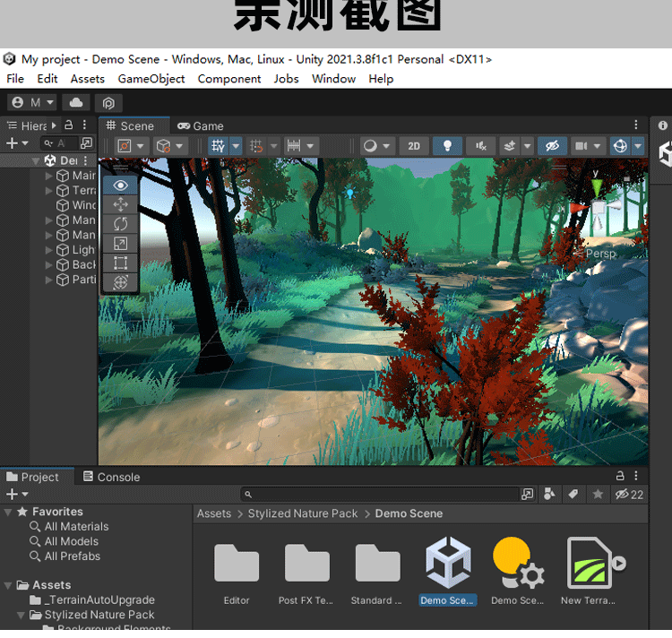Expand the Stylized Nature Pack folder tree

(22, 616)
